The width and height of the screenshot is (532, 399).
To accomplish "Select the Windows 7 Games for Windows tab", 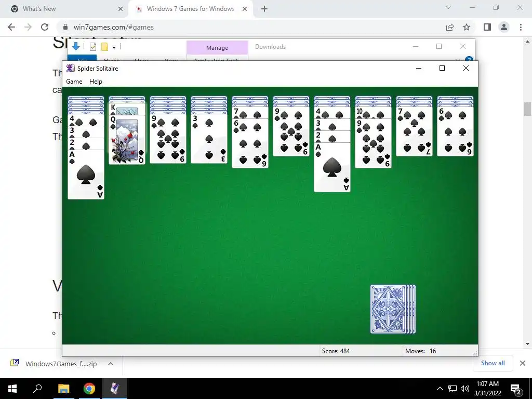I will tap(191, 9).
